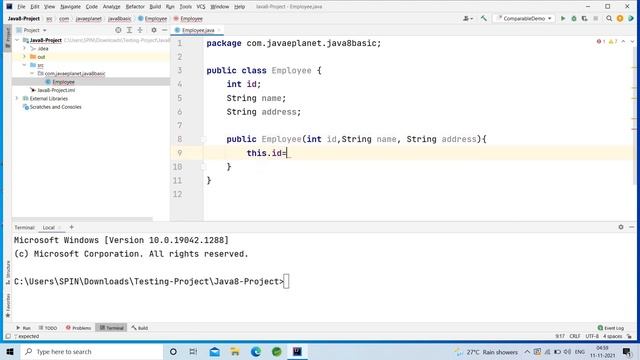The width and height of the screenshot is (640, 360).
Task: Open ComparableDemo run configuration dropdown
Action: 524,18
